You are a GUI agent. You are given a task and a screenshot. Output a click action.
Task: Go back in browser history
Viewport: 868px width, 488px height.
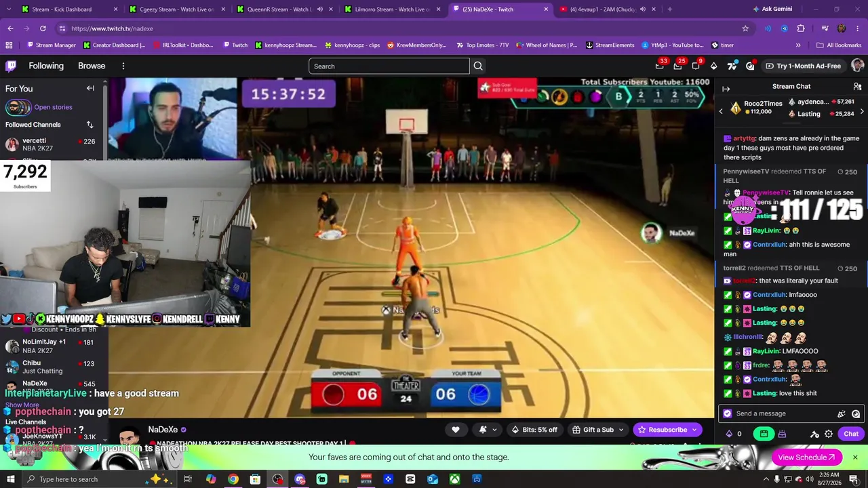10,28
